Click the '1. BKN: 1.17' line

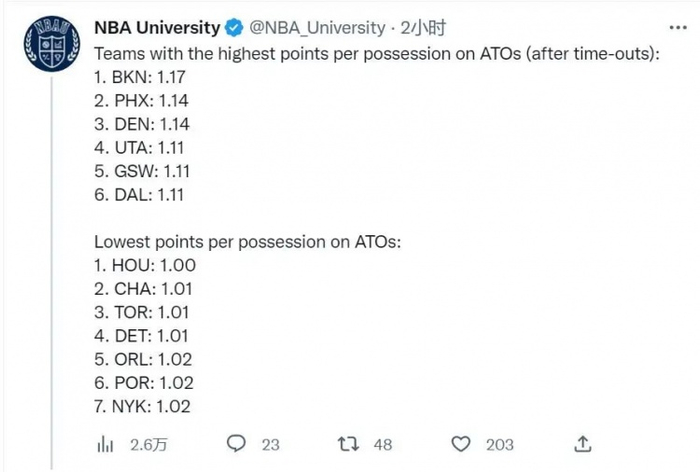click(x=143, y=77)
